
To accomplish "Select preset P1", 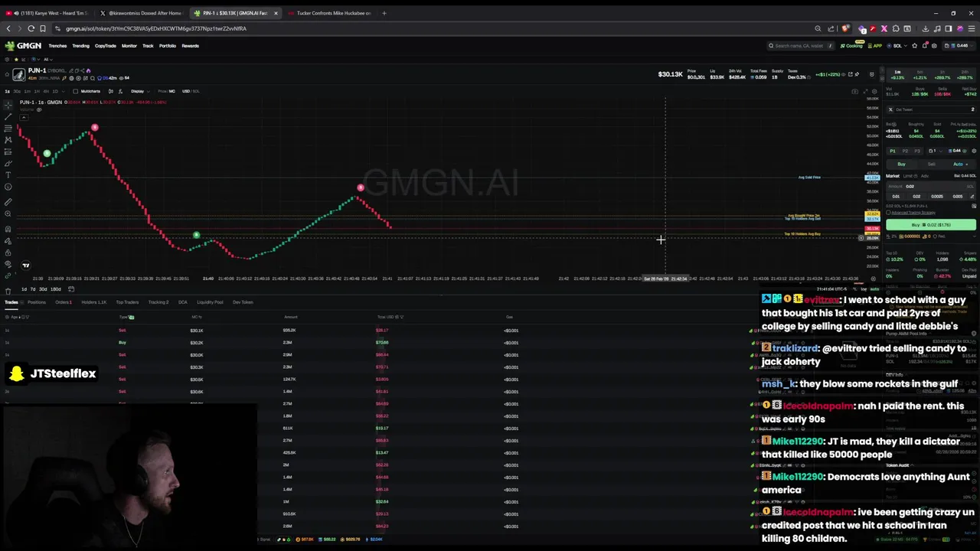I will click(893, 151).
